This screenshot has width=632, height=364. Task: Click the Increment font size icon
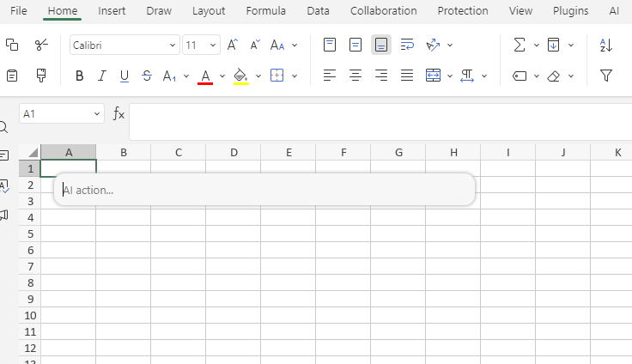(x=232, y=45)
